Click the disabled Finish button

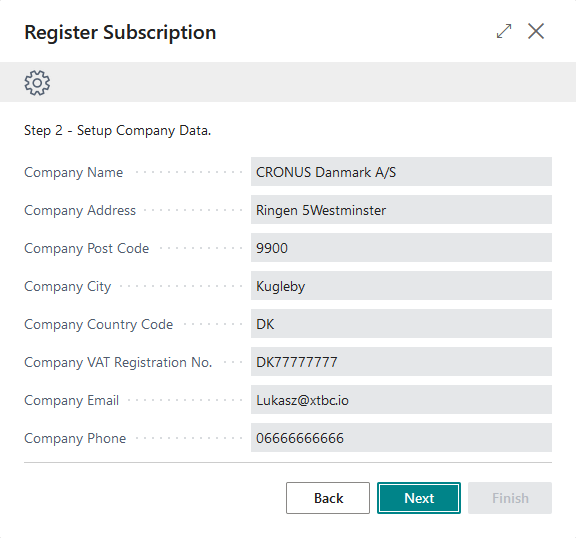(510, 498)
